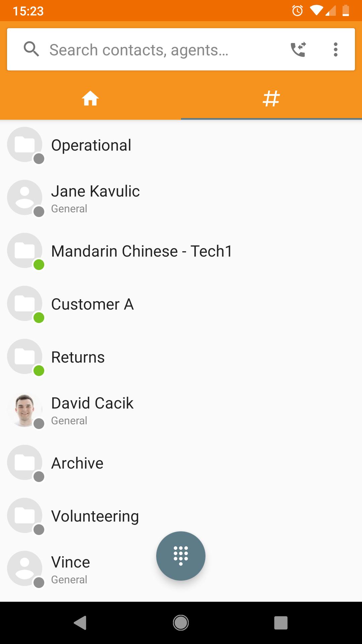Select the David Cacik contact name
The height and width of the screenshot is (644, 362).
click(92, 403)
